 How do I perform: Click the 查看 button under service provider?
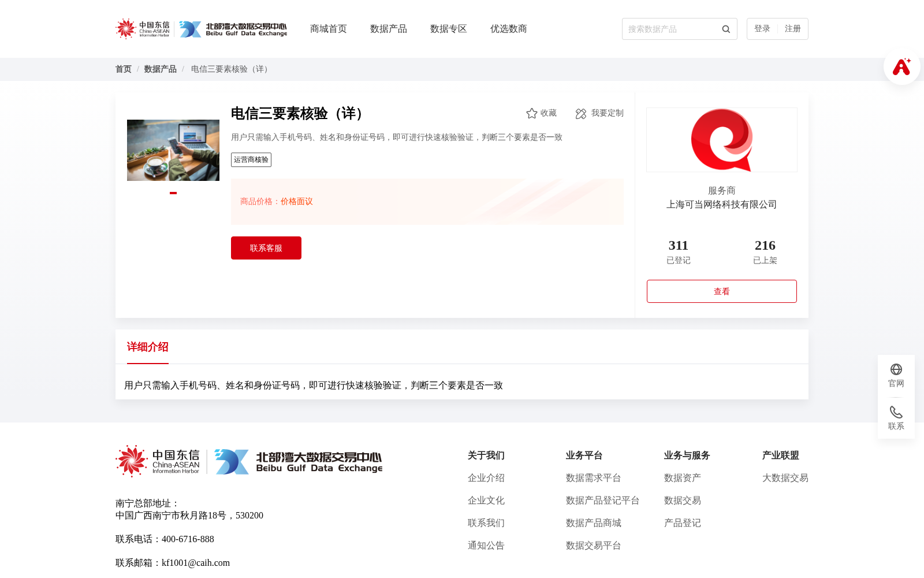click(x=722, y=291)
